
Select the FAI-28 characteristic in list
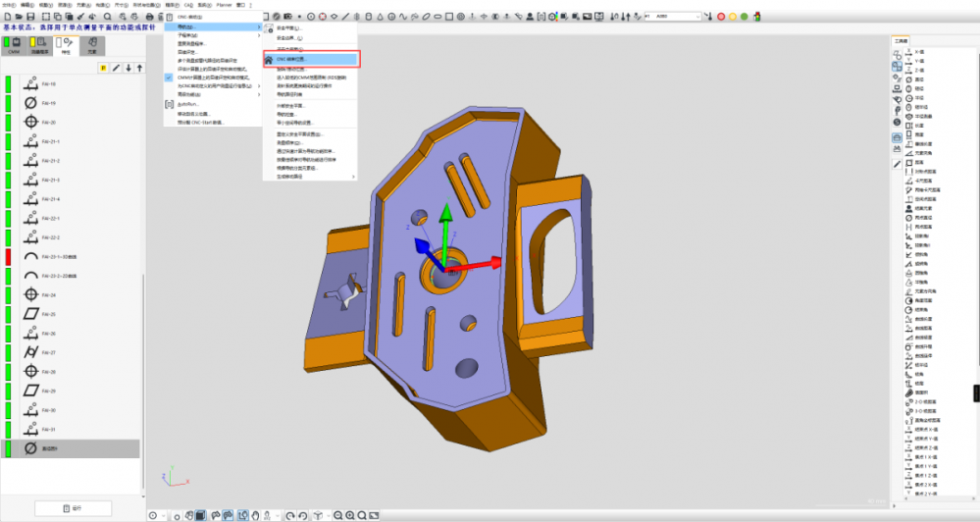click(x=49, y=372)
